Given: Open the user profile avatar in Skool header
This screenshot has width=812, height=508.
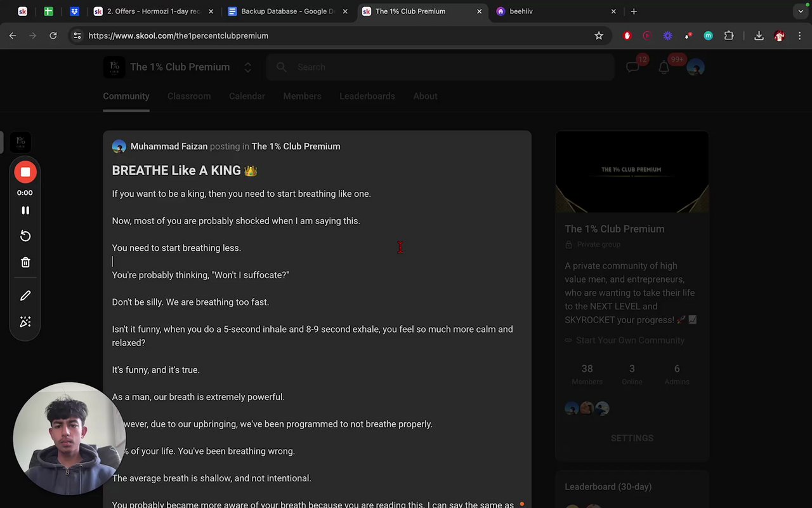Looking at the screenshot, I should point(695,67).
